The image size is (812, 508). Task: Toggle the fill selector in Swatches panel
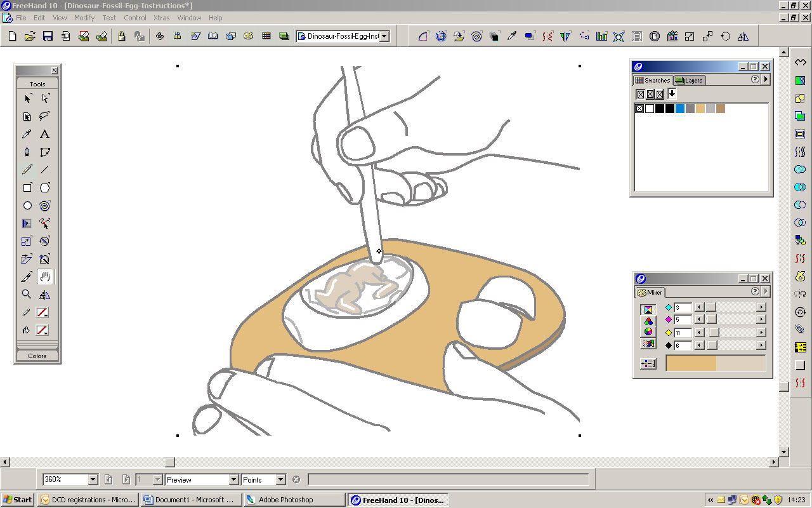[x=641, y=95]
